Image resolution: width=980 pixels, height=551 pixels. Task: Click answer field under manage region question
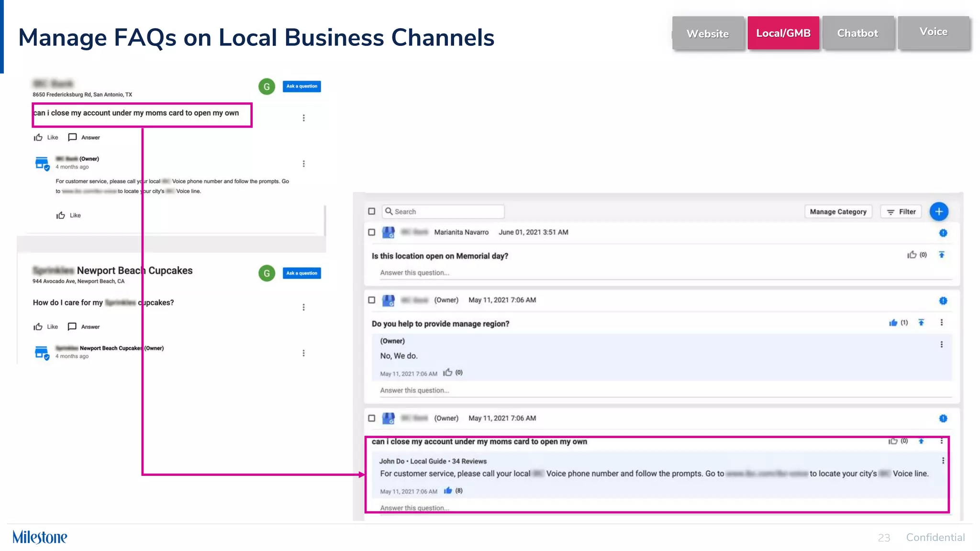coord(666,390)
